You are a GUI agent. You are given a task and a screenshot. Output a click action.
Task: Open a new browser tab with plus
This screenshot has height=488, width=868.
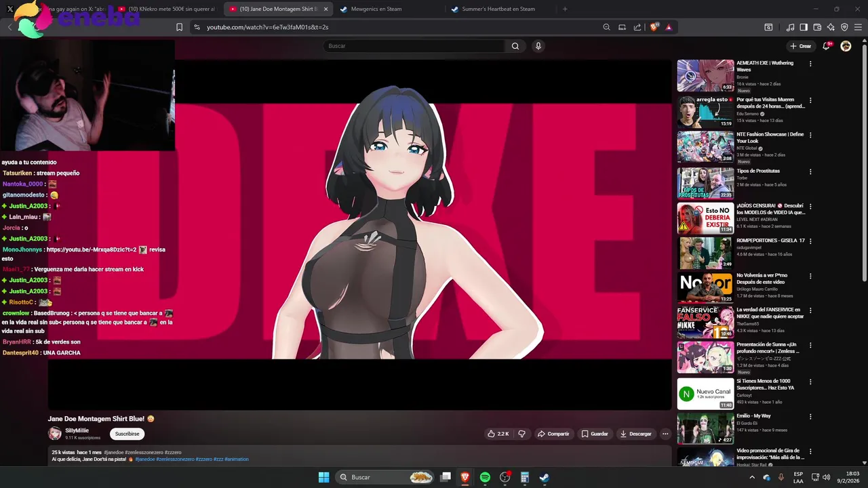[x=565, y=9]
